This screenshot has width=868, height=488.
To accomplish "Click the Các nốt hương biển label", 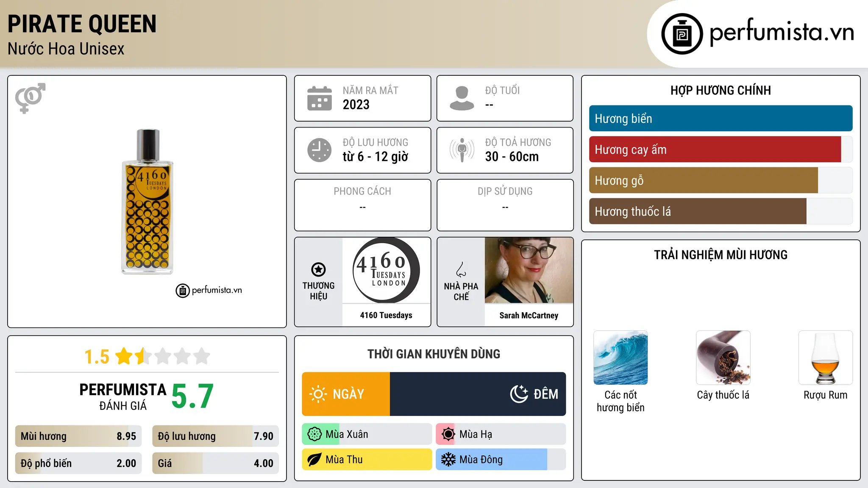I will [620, 401].
